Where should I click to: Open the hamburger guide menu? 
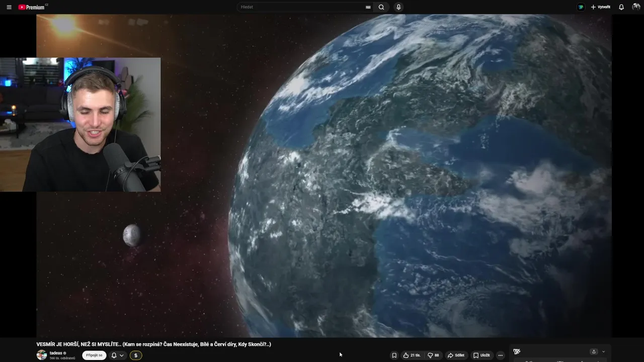coord(9,7)
